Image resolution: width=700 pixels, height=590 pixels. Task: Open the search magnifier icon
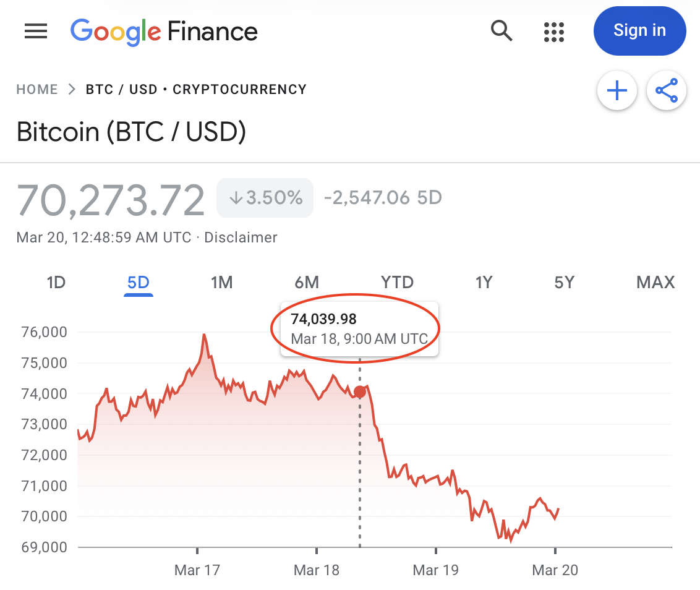(x=502, y=30)
